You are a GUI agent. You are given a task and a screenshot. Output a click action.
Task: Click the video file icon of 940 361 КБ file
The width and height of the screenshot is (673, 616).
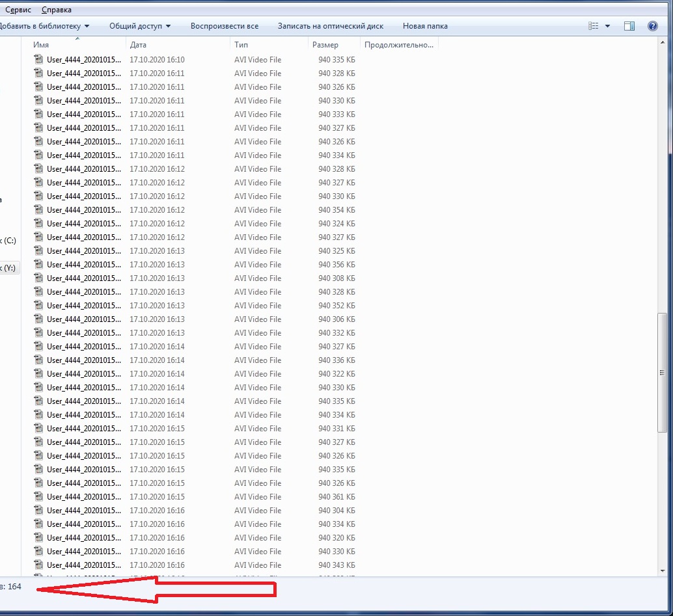[38, 497]
